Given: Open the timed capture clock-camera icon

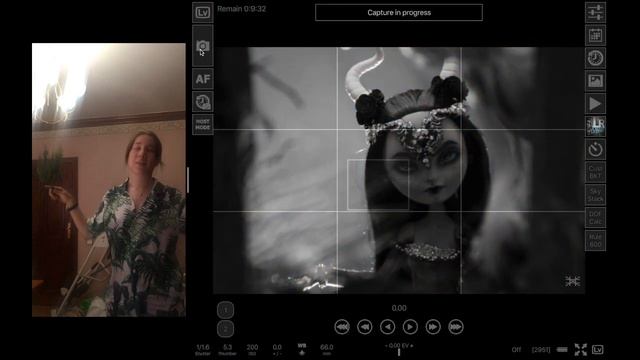Looking at the screenshot, I should 203,102.
